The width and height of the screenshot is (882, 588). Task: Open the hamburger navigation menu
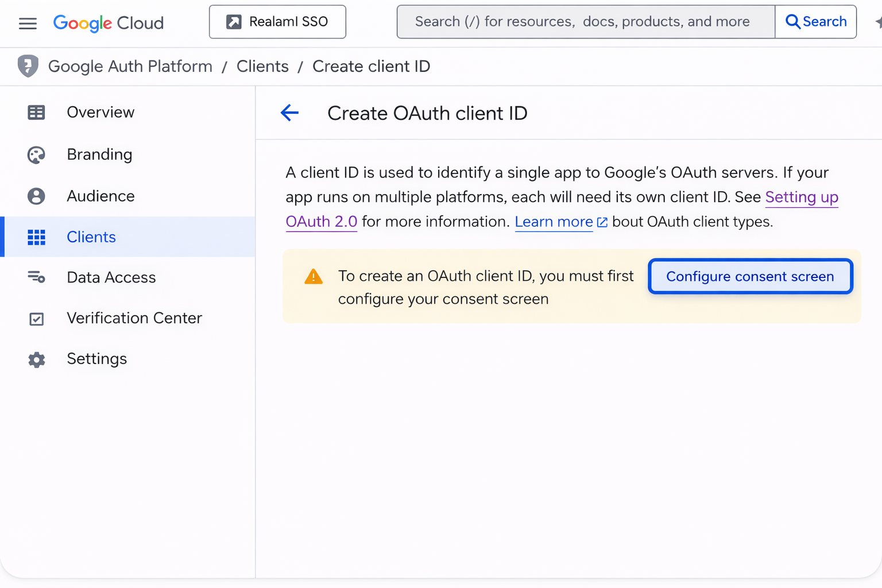coord(28,23)
